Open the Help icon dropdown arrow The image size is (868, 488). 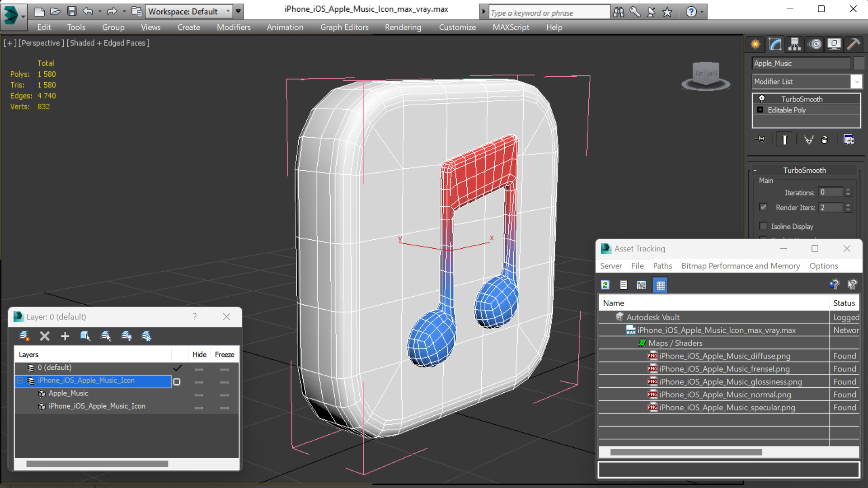pos(702,12)
